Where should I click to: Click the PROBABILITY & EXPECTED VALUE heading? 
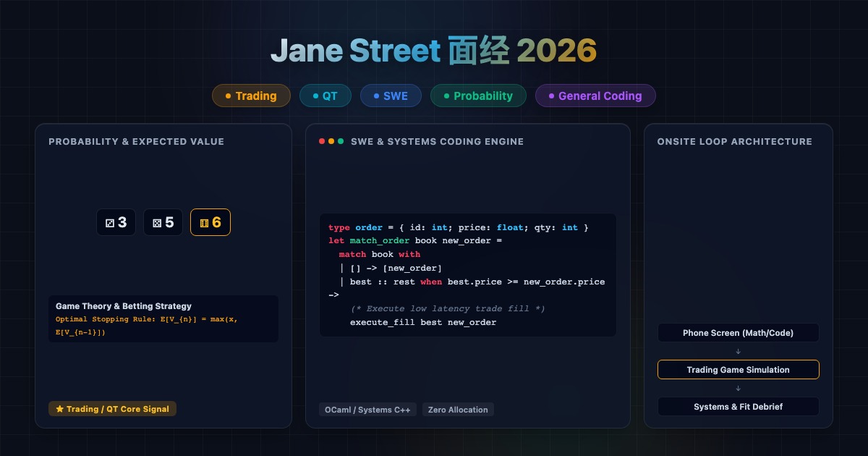[x=136, y=141]
